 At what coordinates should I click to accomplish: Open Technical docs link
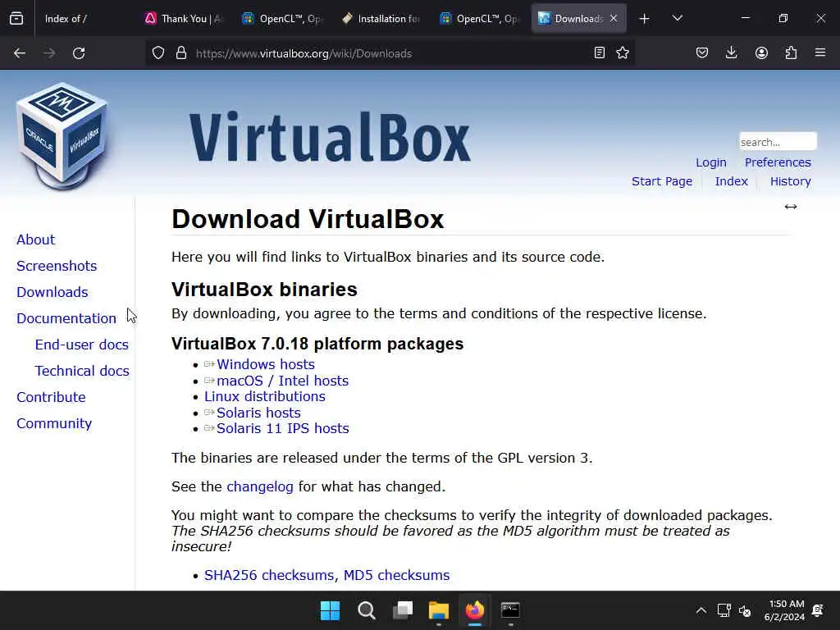(82, 371)
